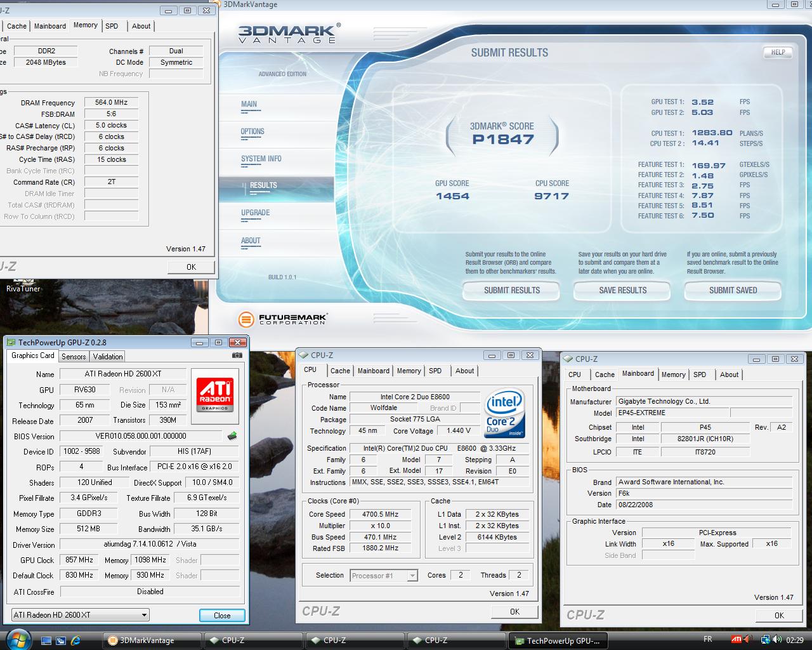
Task: Click the GPU Clock 857 MHz field
Action: (x=79, y=560)
